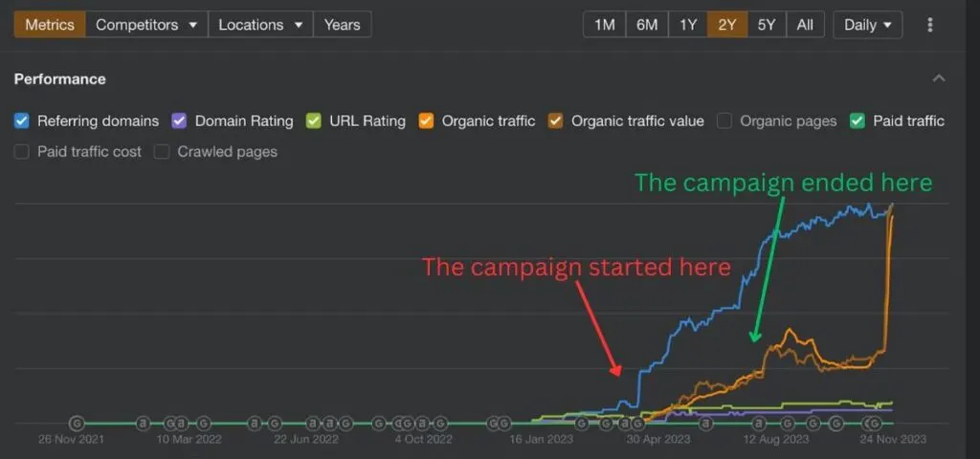The width and height of the screenshot is (980, 459).
Task: Open the Locations dropdown
Action: pos(260,25)
